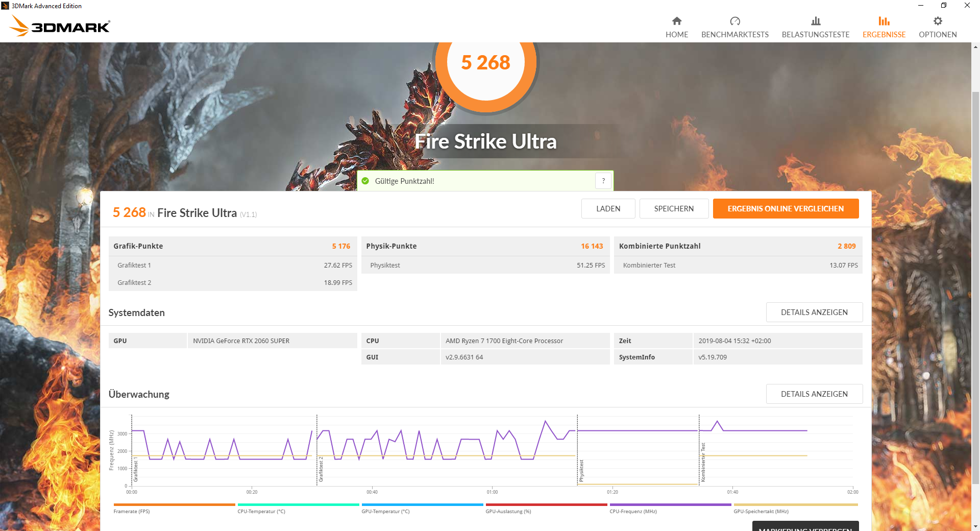The image size is (980, 531).
Task: Click the Optionen gear icon
Action: tap(938, 21)
